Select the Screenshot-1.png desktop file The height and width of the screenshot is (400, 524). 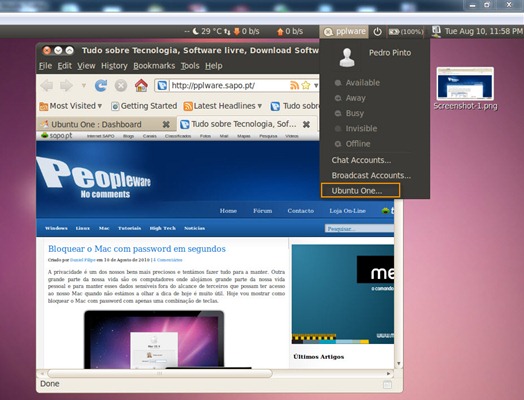point(465,89)
